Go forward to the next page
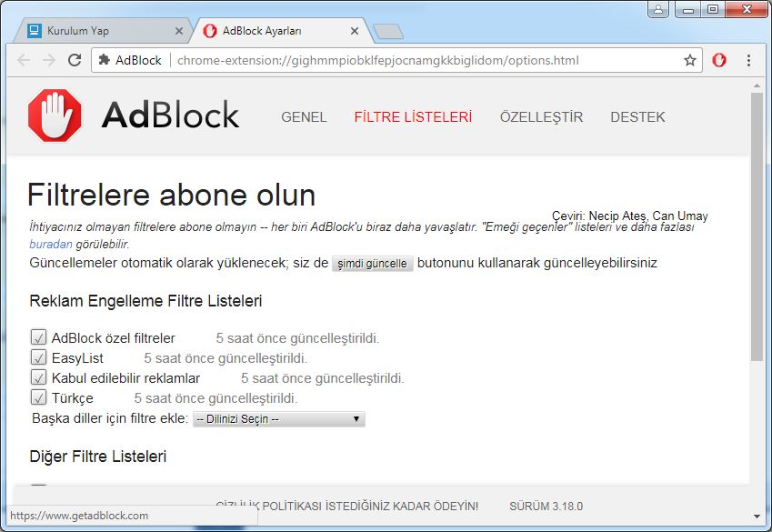Viewport: 772px width, 532px height. coord(49,60)
